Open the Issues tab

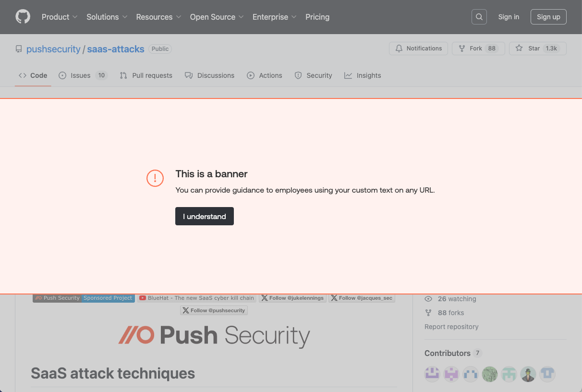tap(83, 75)
